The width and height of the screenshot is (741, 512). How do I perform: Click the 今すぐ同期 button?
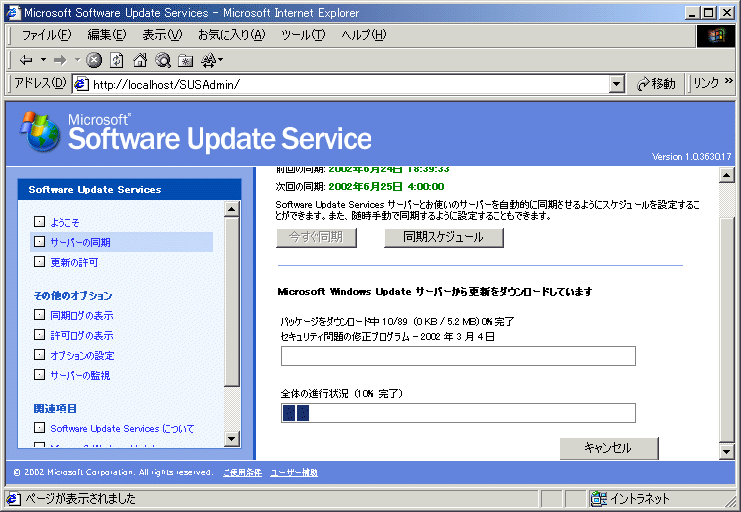[x=316, y=237]
